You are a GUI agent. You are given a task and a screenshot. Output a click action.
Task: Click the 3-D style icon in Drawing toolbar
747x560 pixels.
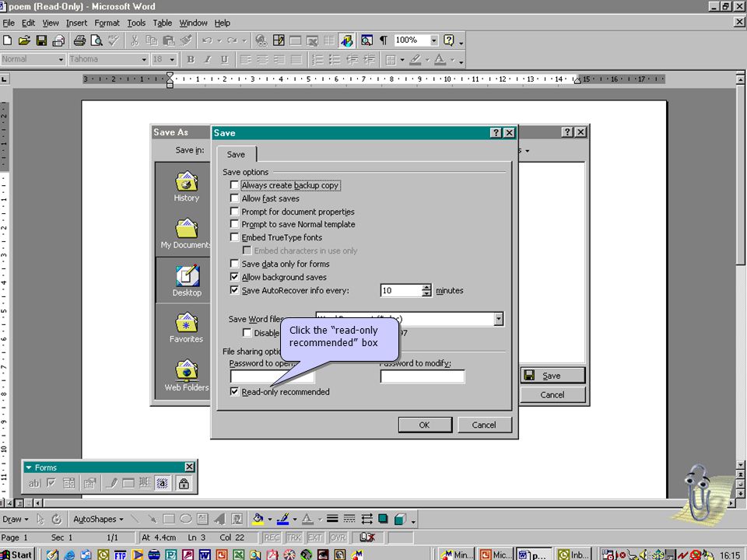pyautogui.click(x=400, y=519)
